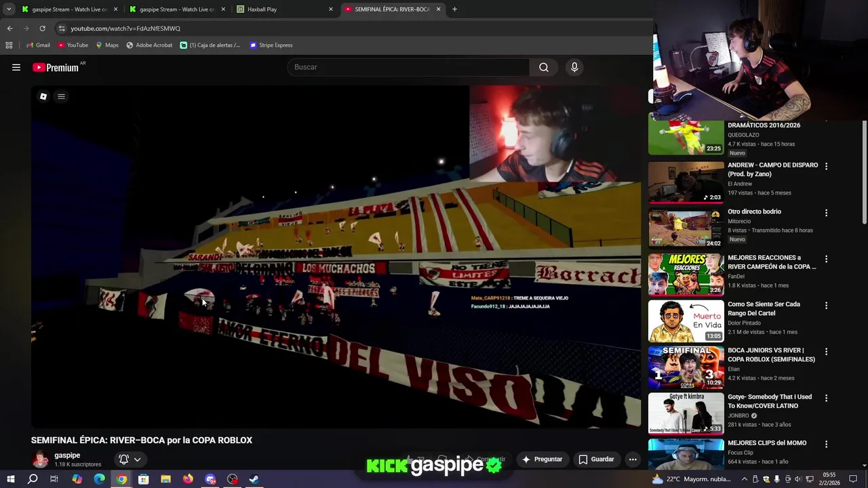Open the in-video menu lines icon
868x488 pixels.
point(61,96)
